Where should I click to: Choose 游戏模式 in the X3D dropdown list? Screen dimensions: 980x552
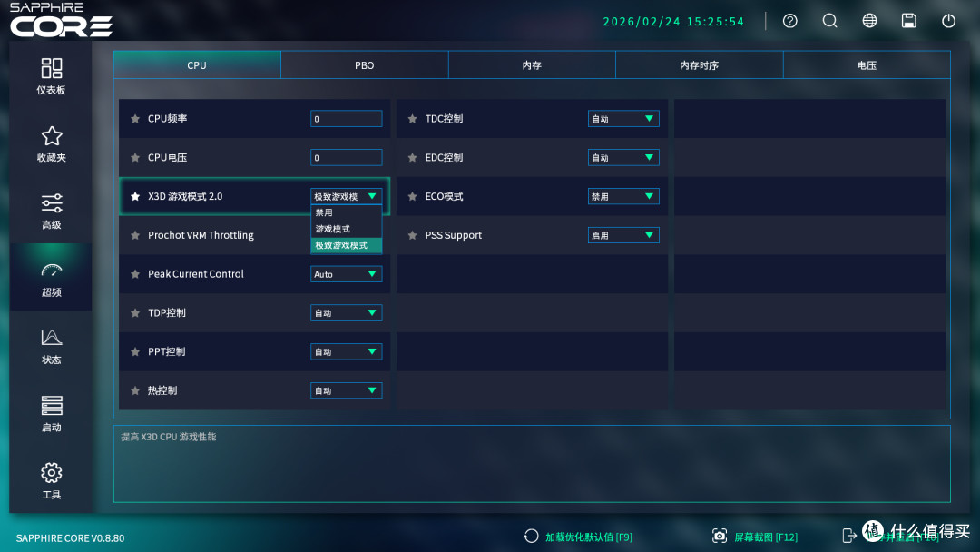(347, 229)
